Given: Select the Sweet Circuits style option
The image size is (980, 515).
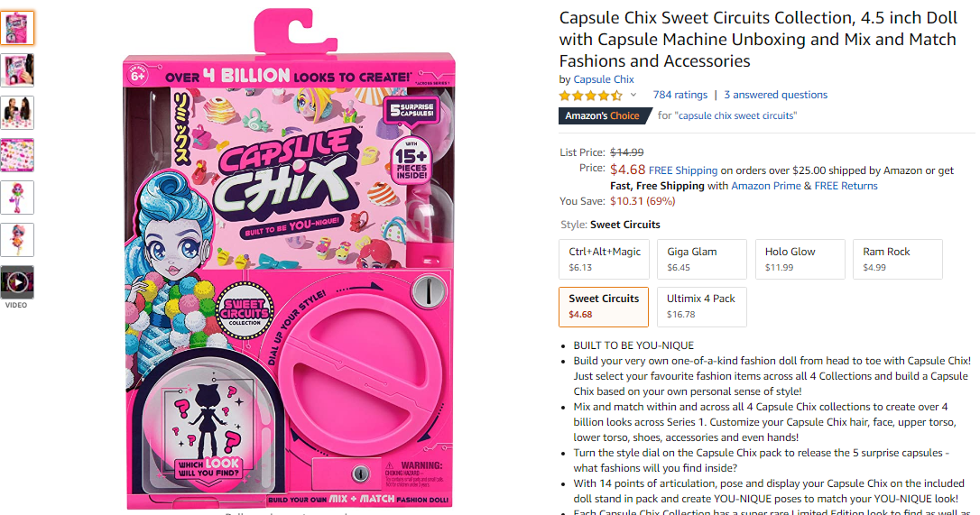Looking at the screenshot, I should [x=605, y=306].
